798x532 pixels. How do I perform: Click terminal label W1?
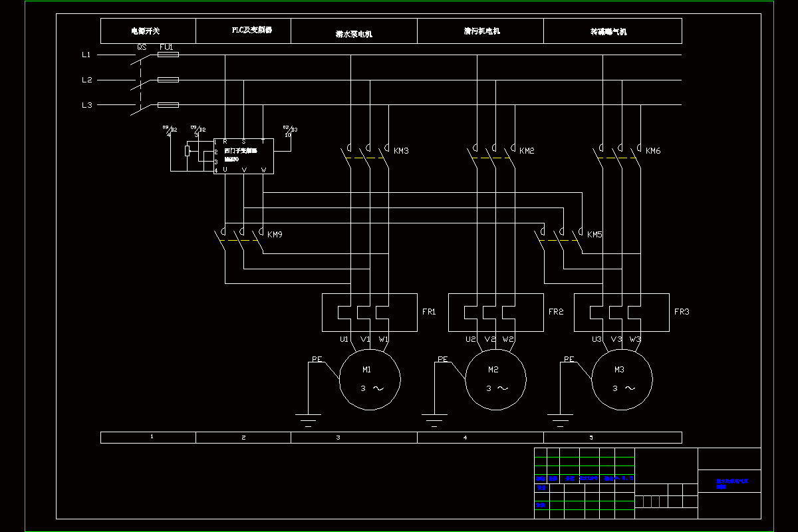pyautogui.click(x=384, y=339)
